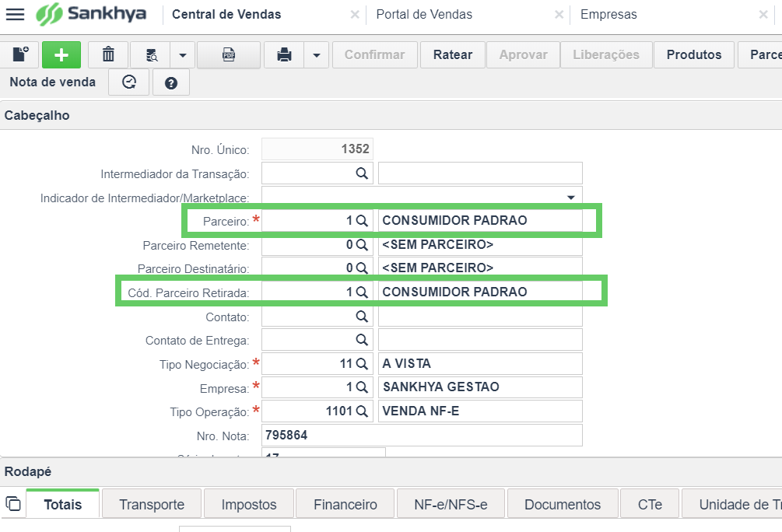The height and width of the screenshot is (532, 782).
Task: Switch to Empresas tab
Action: pos(608,15)
